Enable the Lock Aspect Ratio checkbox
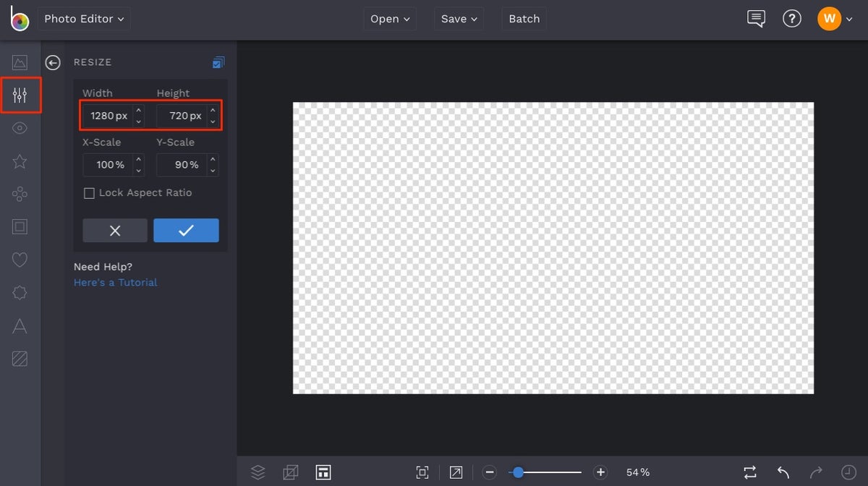This screenshot has height=486, width=868. (x=89, y=192)
